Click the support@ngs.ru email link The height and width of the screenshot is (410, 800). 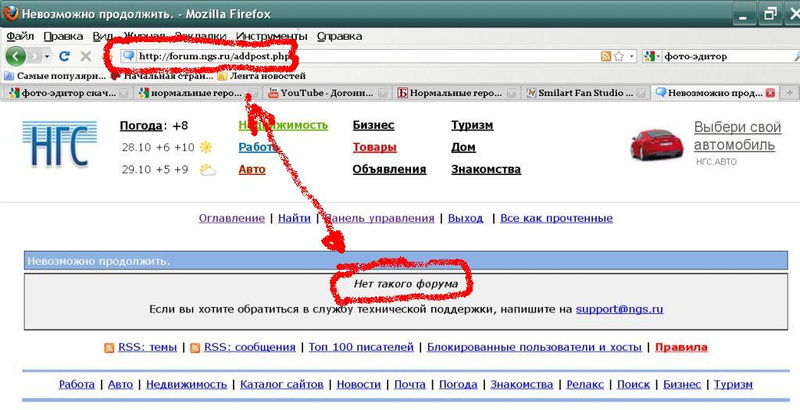point(619,309)
